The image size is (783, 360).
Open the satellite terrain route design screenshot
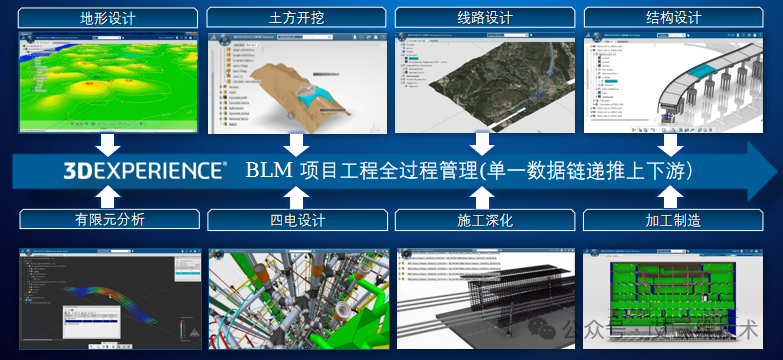(x=485, y=83)
